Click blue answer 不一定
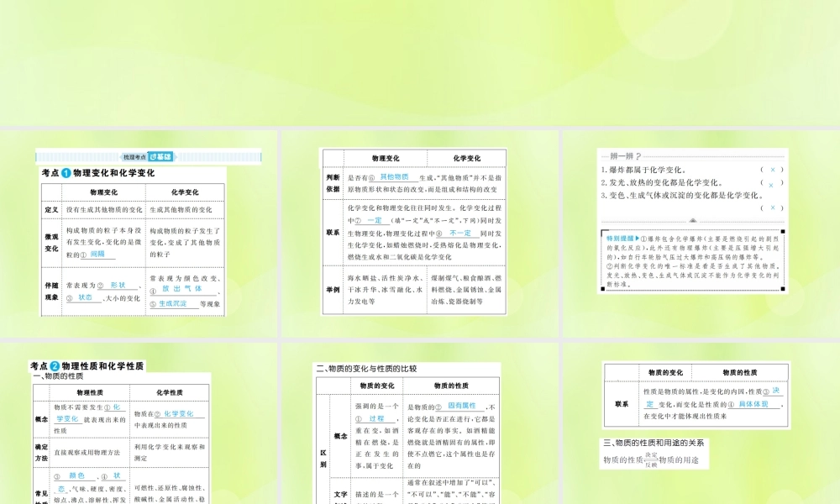The width and height of the screenshot is (840, 504). click(460, 234)
